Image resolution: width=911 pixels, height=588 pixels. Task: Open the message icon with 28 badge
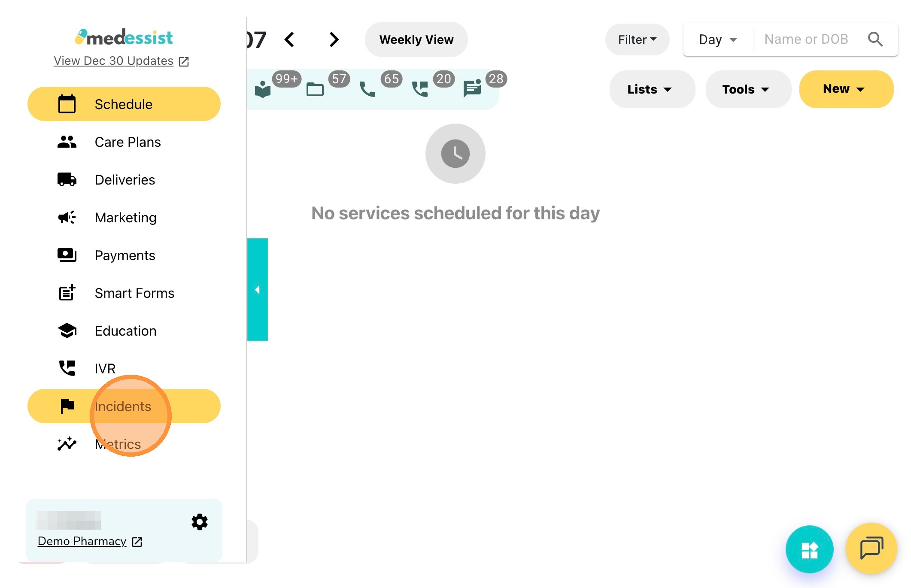pyautogui.click(x=472, y=89)
